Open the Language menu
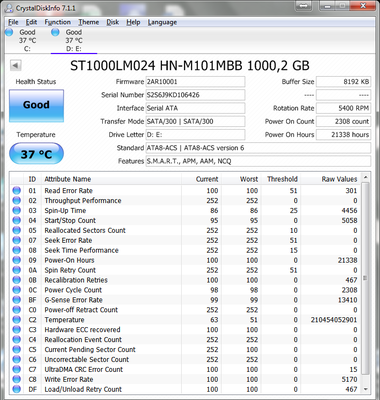Image resolution: width=380 pixels, height=400 pixels. click(x=162, y=22)
